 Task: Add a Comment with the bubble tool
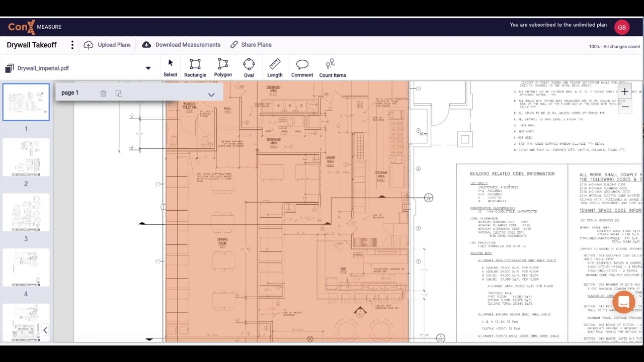pos(302,68)
